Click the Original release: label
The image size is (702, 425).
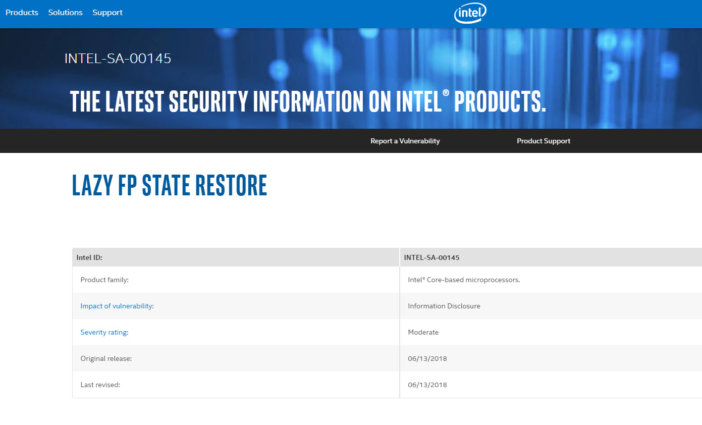tap(106, 359)
